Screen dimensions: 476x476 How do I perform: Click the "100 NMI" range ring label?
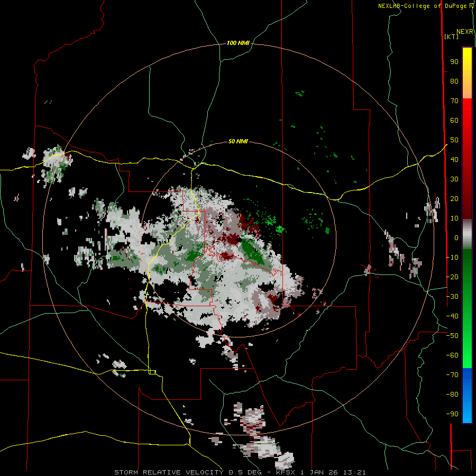(238, 43)
